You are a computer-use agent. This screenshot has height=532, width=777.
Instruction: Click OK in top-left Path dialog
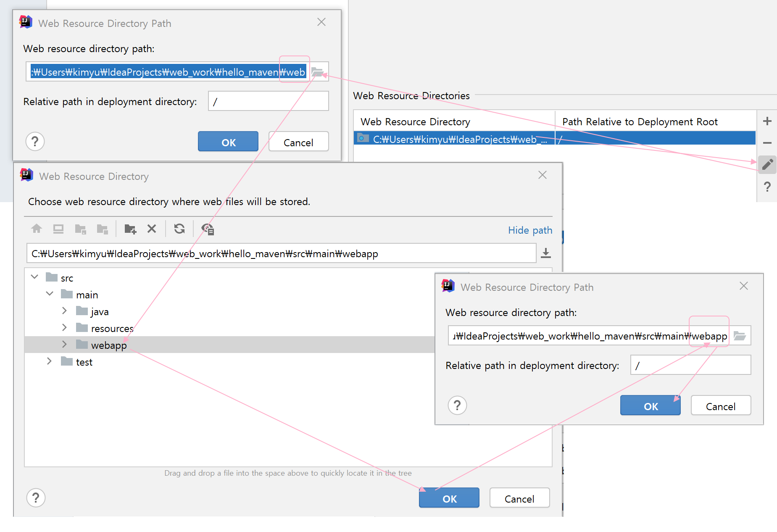[x=228, y=142]
